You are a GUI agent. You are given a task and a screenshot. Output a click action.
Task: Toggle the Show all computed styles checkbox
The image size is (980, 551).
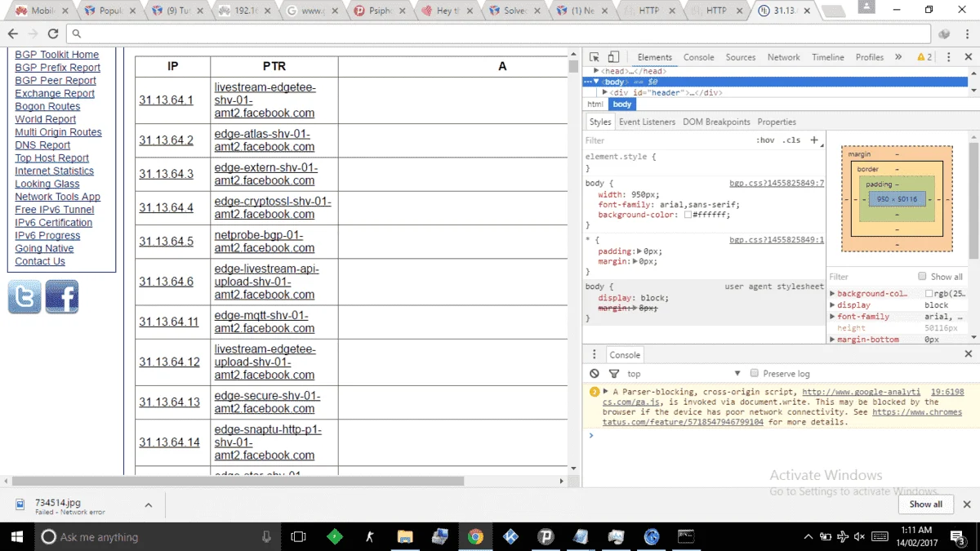[922, 277]
